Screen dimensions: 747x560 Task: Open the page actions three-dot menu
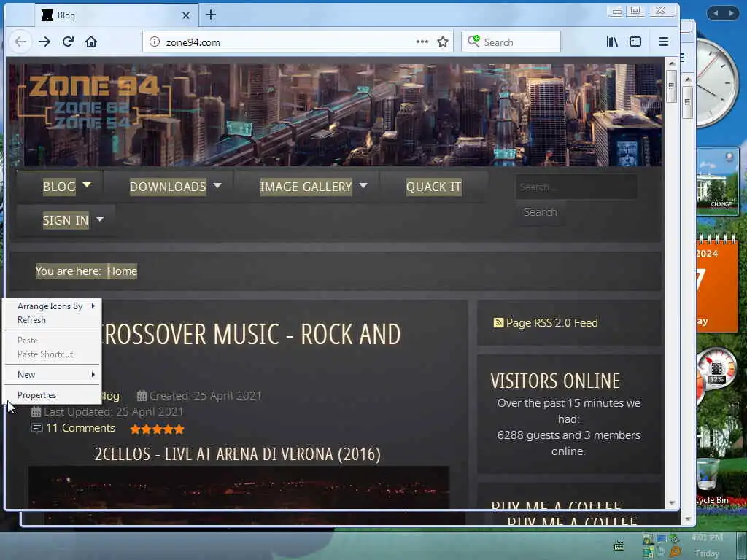(422, 42)
